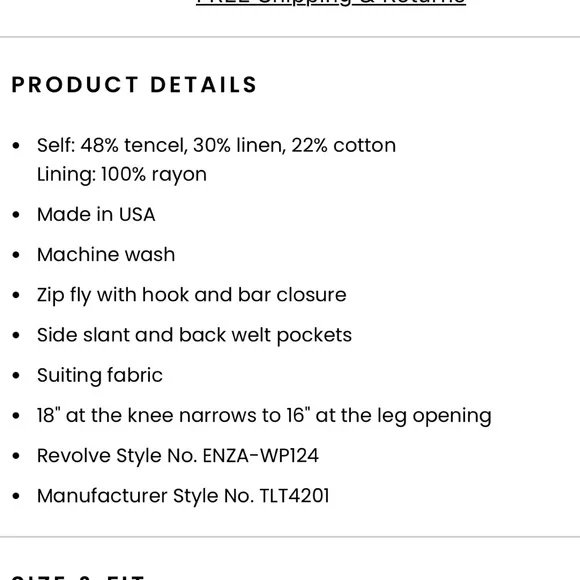This screenshot has width=580, height=580.
Task: Click the bullet point beside Made in USA
Action: pos(16,215)
